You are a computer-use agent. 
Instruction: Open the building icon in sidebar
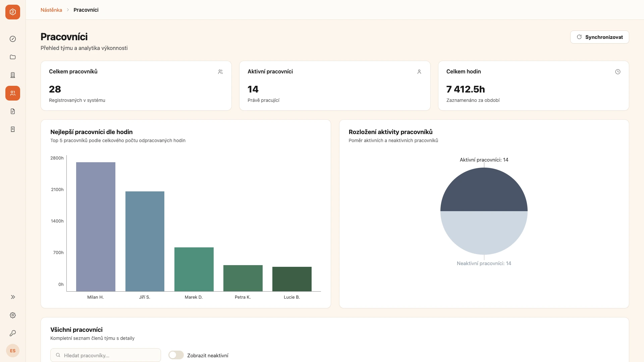click(x=13, y=75)
